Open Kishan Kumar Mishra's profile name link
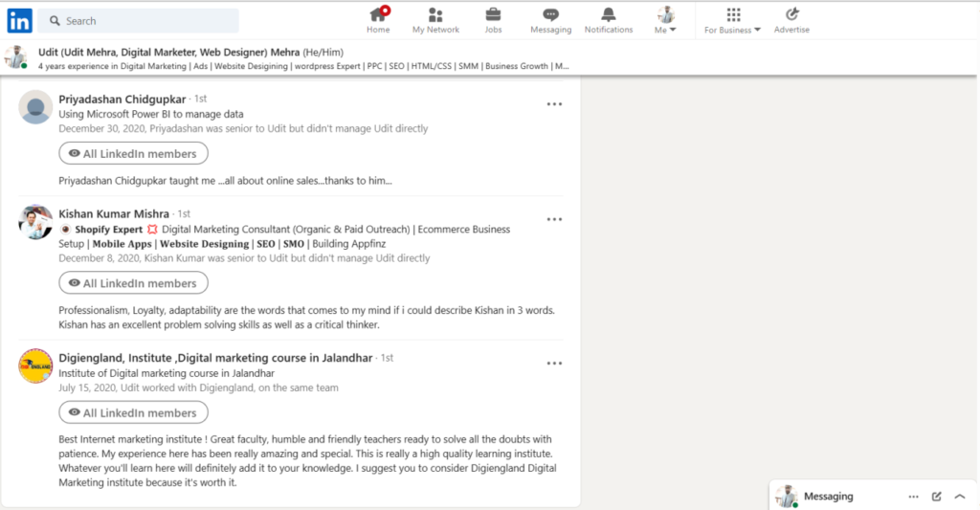Image resolution: width=980 pixels, height=510 pixels. pyautogui.click(x=114, y=213)
